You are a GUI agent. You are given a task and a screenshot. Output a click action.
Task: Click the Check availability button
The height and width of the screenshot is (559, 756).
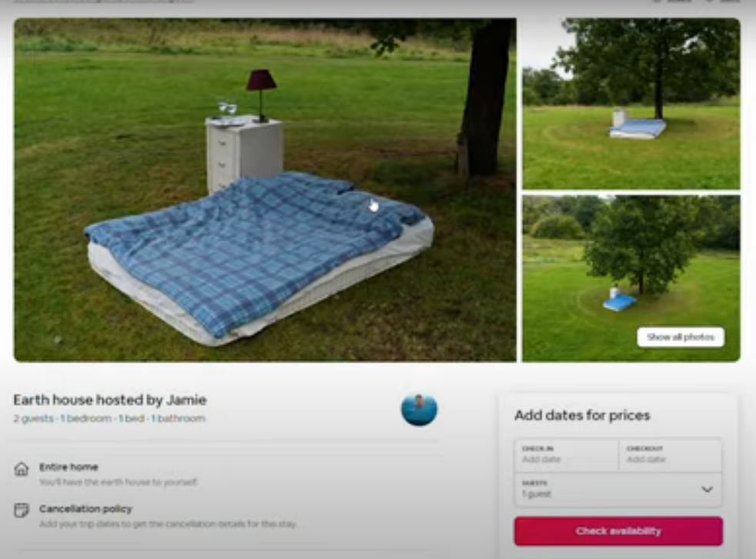[618, 531]
